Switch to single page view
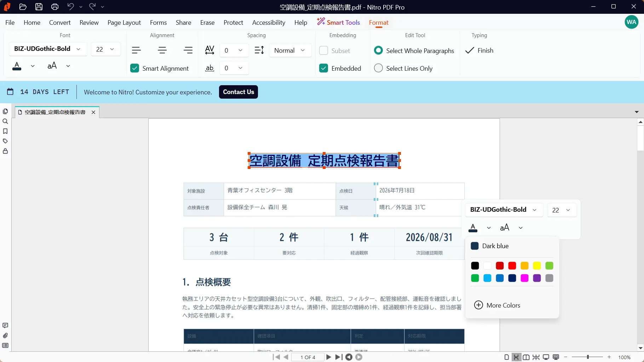Image resolution: width=644 pixels, height=362 pixels. click(507, 357)
